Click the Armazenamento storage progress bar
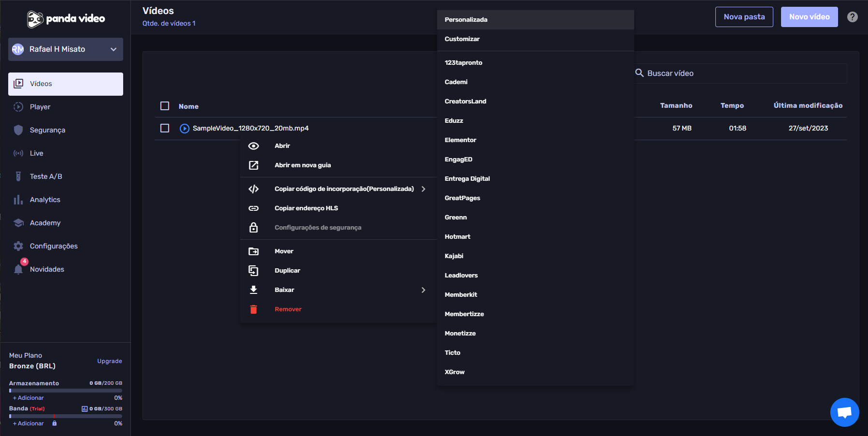 (x=66, y=391)
